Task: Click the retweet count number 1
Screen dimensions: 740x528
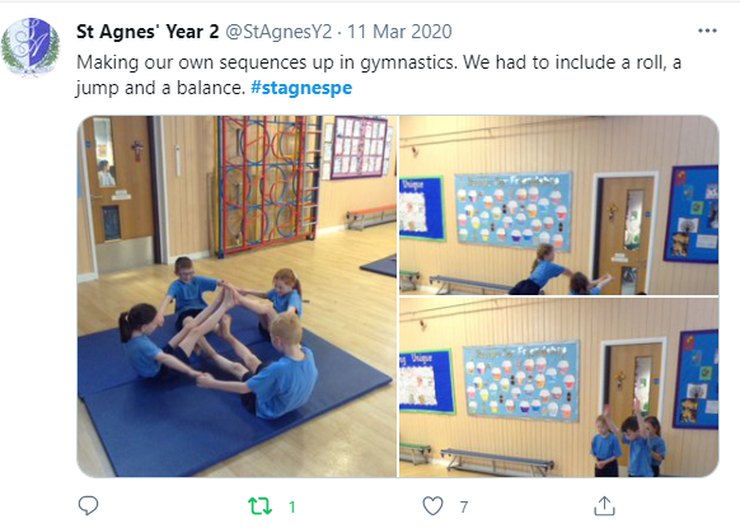Action: tap(292, 507)
